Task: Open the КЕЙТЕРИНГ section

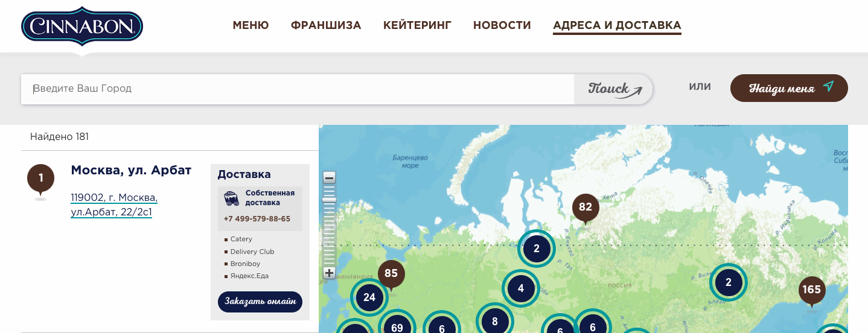Action: (417, 25)
